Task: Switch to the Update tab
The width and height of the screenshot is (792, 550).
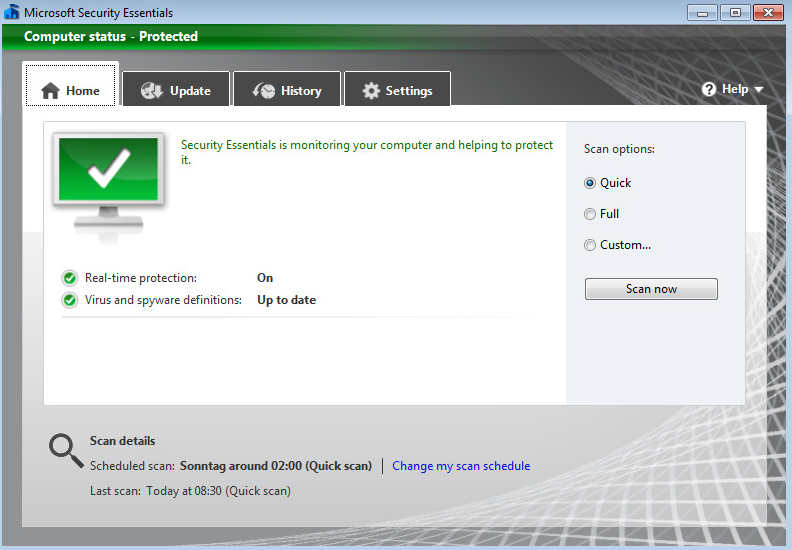Action: [176, 89]
